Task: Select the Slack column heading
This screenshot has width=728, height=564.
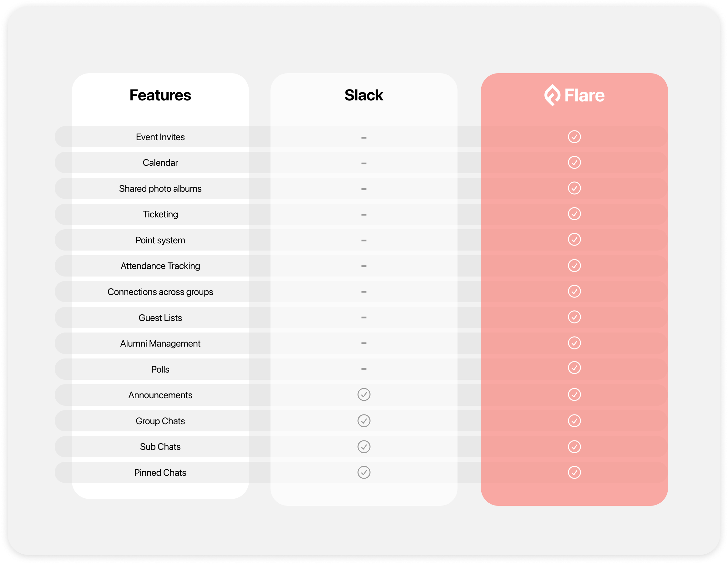Action: [364, 95]
